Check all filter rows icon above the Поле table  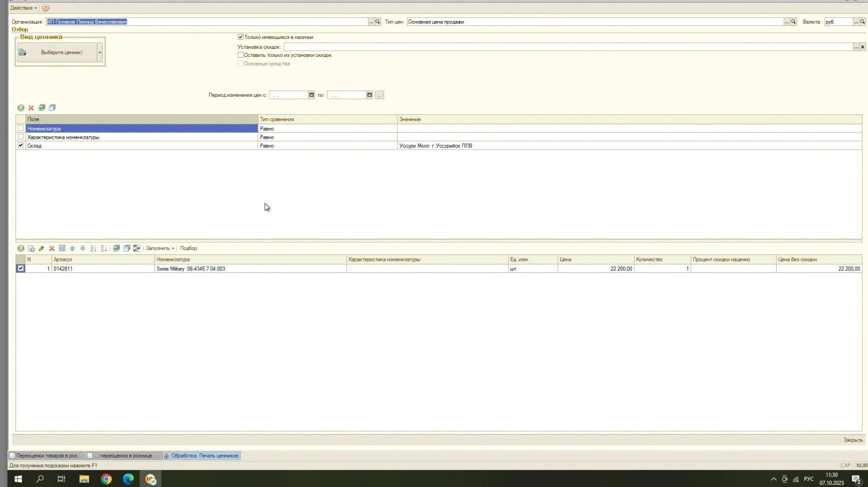[42, 108]
